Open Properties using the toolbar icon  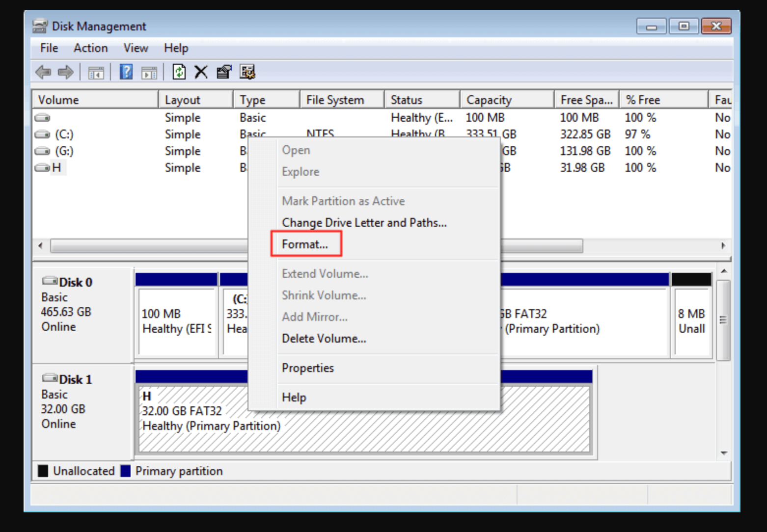pos(223,72)
